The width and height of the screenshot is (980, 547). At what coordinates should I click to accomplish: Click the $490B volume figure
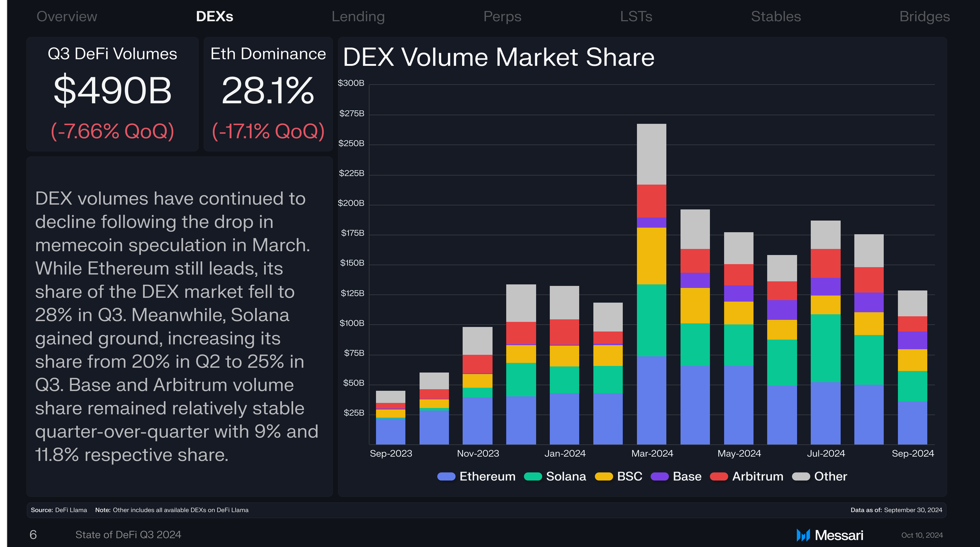coord(113,91)
